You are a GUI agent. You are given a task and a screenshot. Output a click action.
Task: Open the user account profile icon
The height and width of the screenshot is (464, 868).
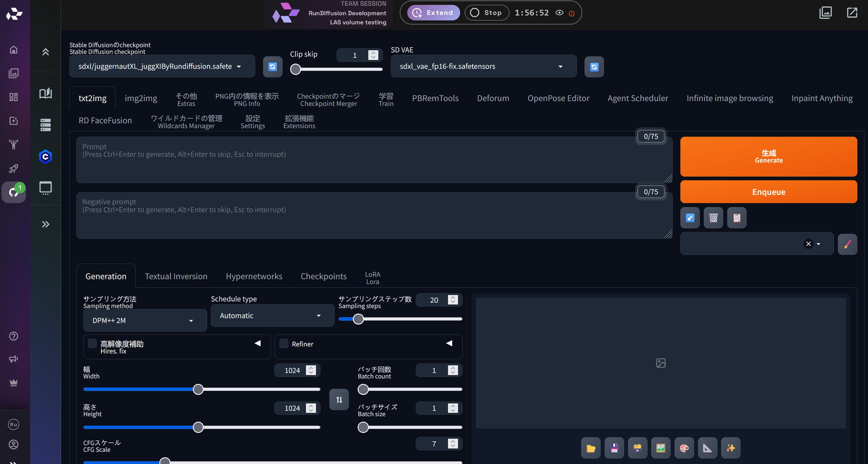pyautogui.click(x=13, y=444)
